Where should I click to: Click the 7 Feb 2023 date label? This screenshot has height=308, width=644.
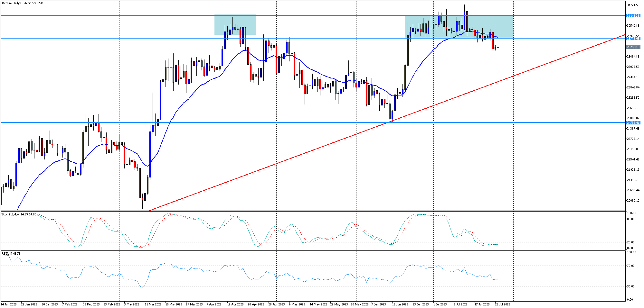click(70, 304)
